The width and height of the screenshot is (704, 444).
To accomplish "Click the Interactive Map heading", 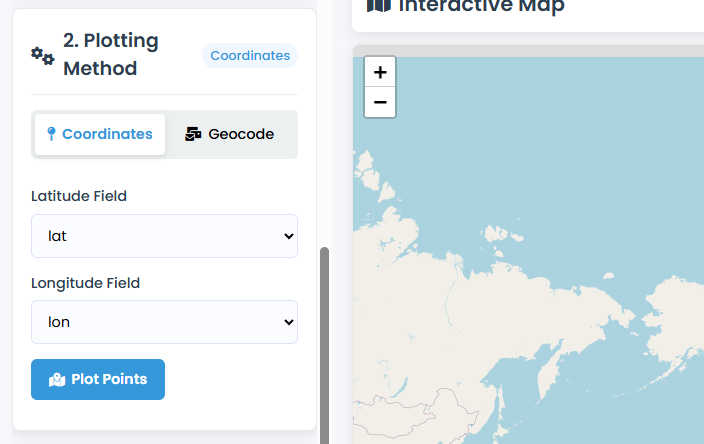I will (x=482, y=6).
